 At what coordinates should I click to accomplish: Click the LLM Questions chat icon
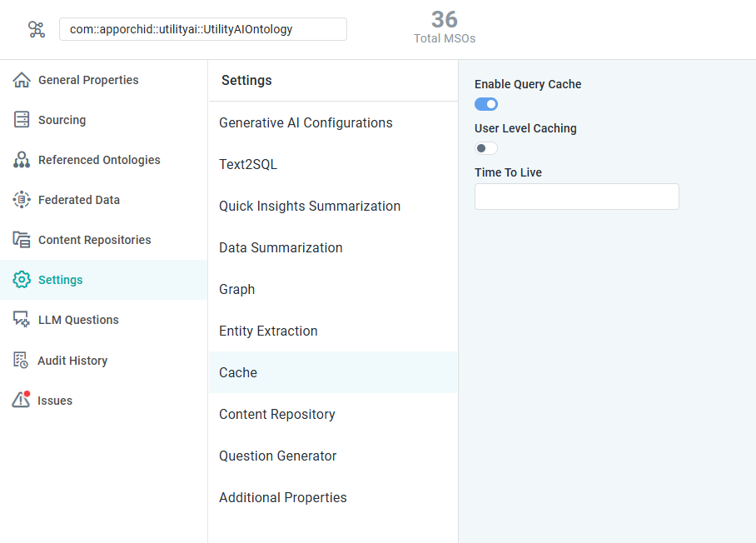22,320
